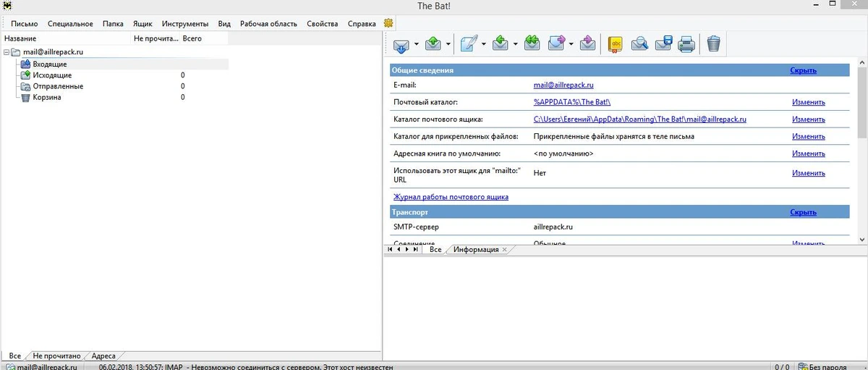Open the dropdown arrow next to Get new mail
The height and width of the screenshot is (370, 868).
click(417, 45)
